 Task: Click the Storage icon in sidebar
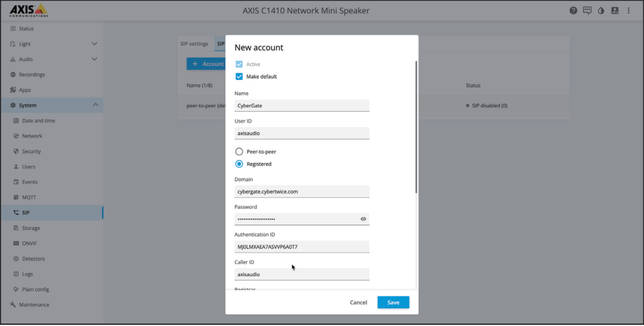coord(16,228)
